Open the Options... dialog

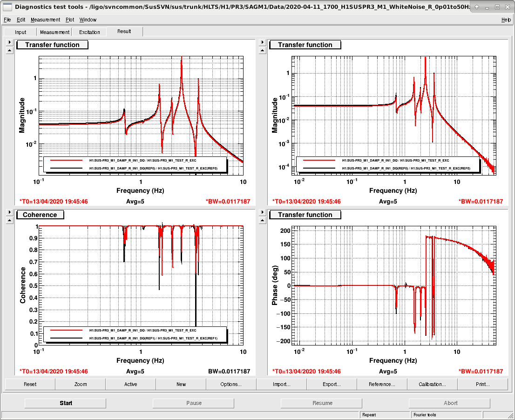click(231, 384)
